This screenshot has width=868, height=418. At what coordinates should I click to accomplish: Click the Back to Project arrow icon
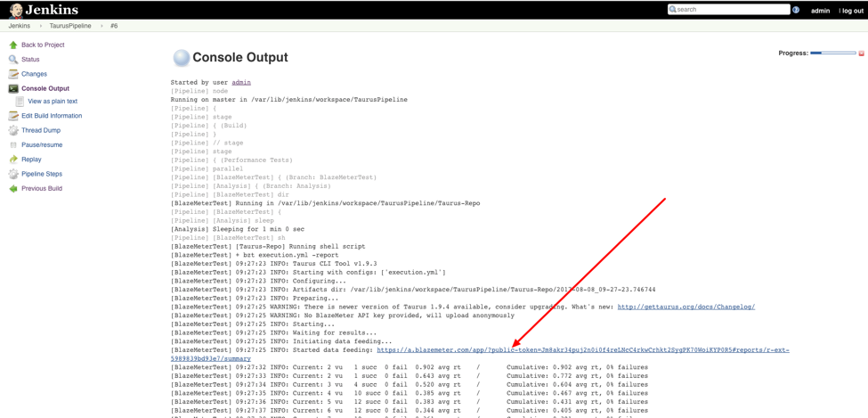(13, 45)
